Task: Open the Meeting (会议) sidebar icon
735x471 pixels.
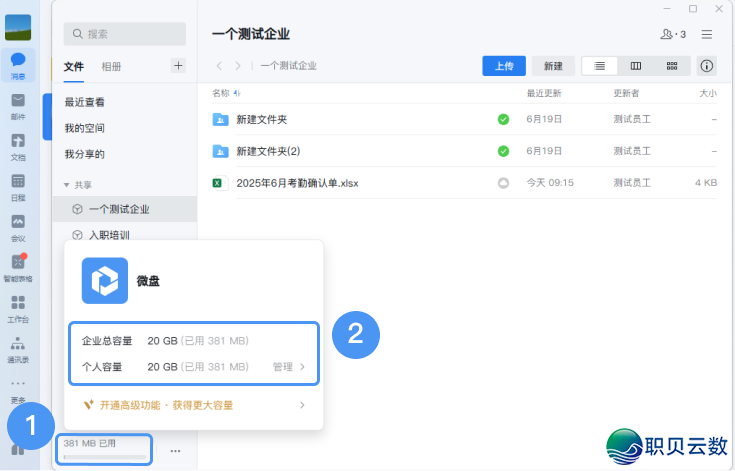Action: pos(18,228)
